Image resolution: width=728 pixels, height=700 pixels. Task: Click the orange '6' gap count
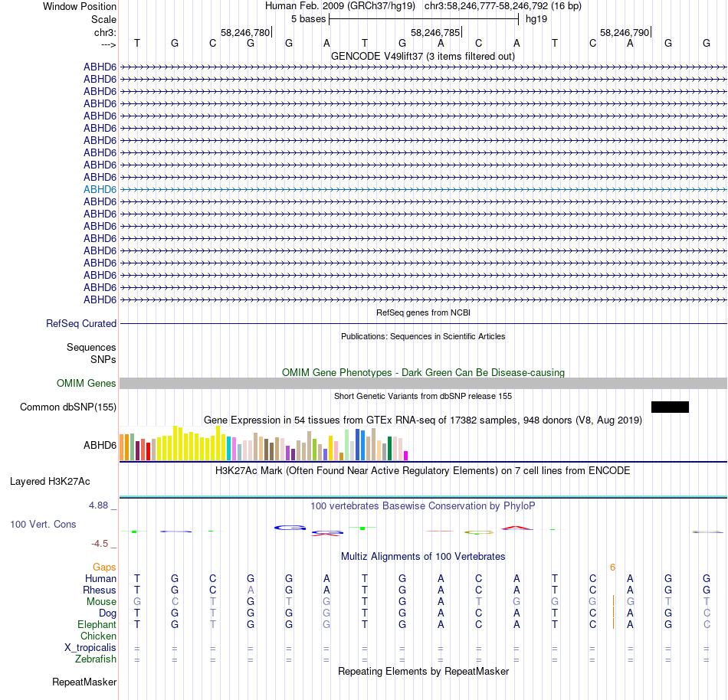[612, 567]
